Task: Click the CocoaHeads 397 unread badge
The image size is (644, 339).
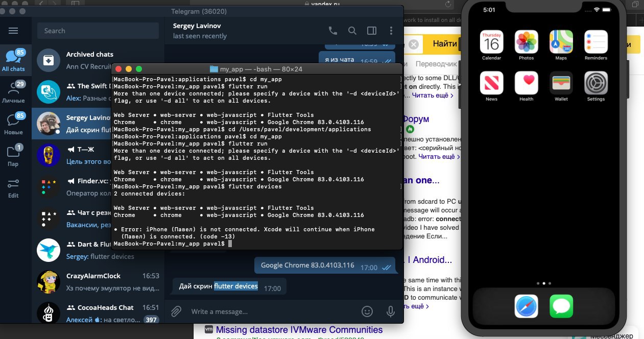Action: (x=151, y=320)
